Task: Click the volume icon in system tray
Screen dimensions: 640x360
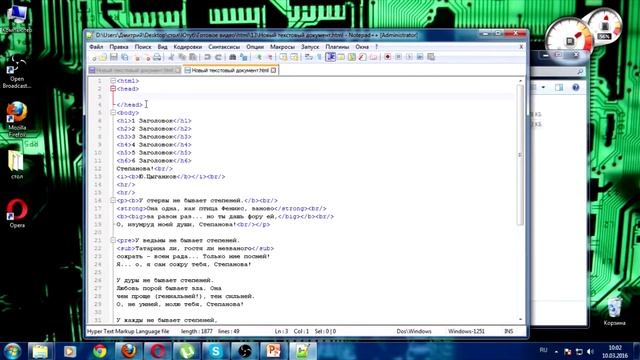Action: coord(590,351)
